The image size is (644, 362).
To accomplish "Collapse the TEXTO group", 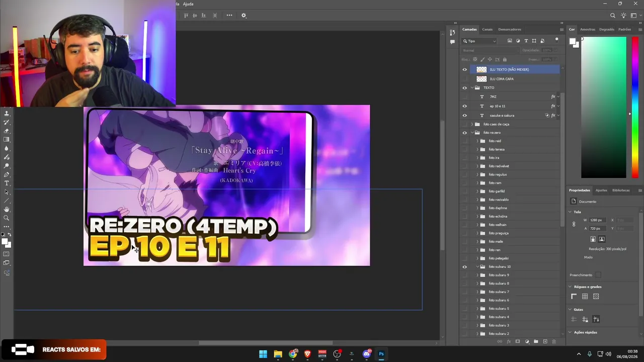I will (x=472, y=87).
